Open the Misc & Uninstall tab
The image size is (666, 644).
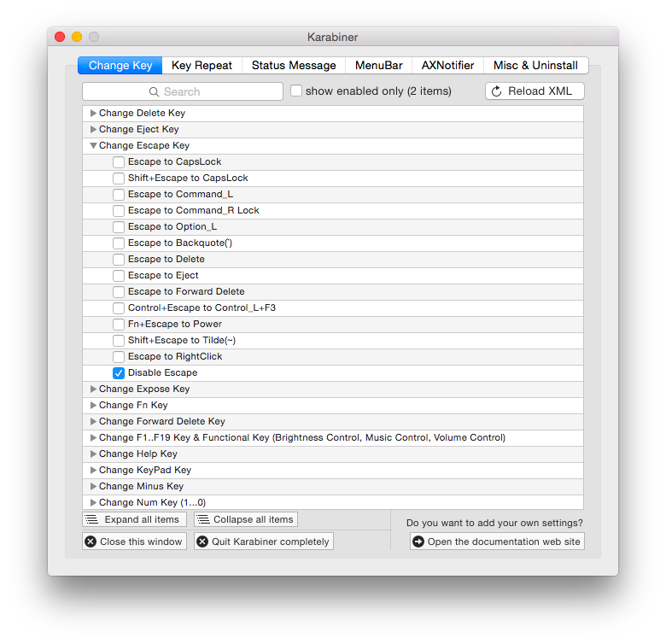[x=535, y=66]
